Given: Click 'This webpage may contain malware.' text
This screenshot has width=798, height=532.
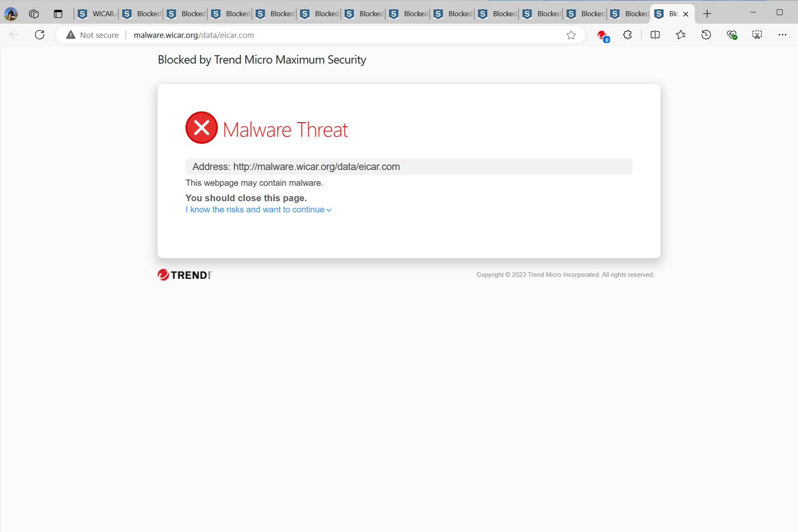Looking at the screenshot, I should coord(254,183).
